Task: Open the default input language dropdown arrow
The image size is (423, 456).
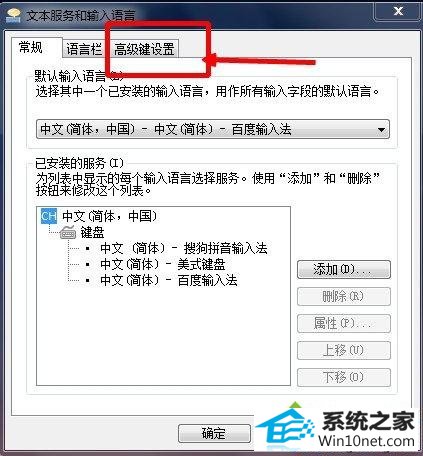Action: (381, 130)
